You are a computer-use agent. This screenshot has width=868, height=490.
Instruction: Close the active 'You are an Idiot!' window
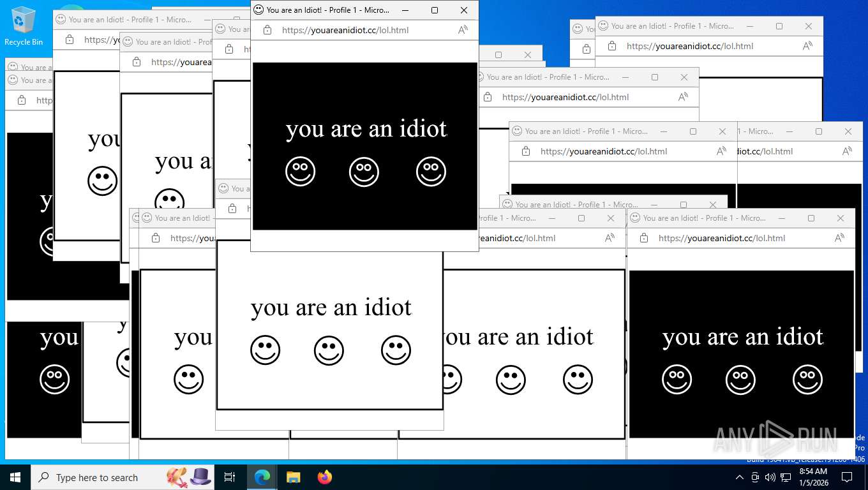[x=464, y=10]
